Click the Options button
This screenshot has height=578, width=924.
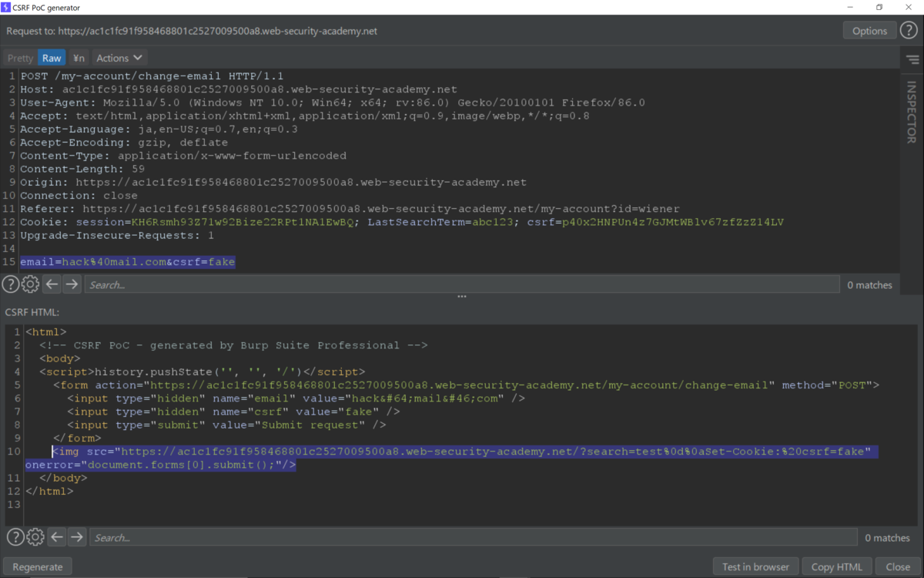pyautogui.click(x=869, y=31)
